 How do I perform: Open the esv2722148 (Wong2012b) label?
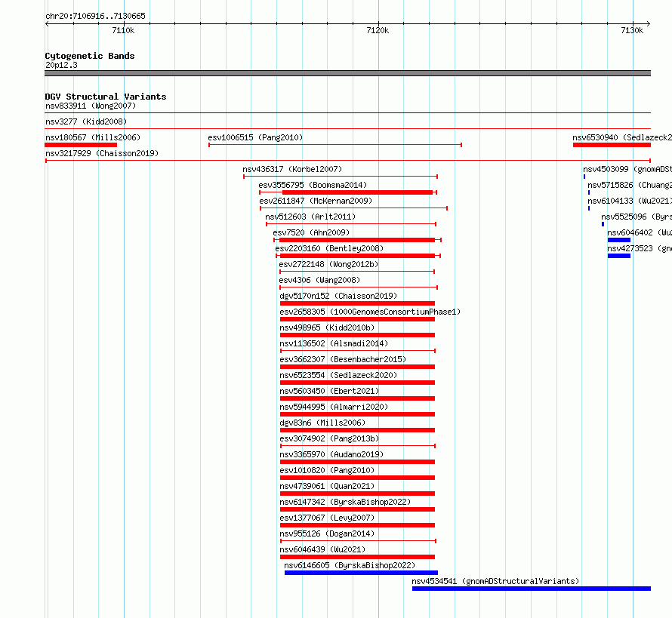[x=328, y=264]
